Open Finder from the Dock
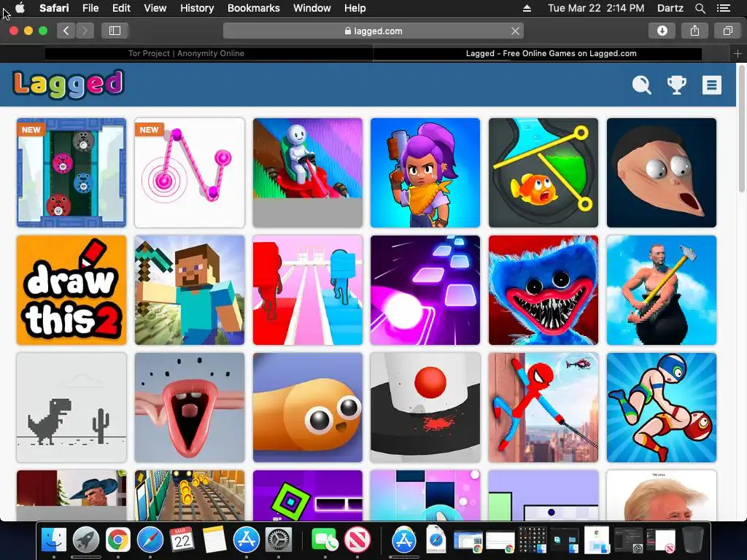This screenshot has width=747, height=560. [53, 540]
